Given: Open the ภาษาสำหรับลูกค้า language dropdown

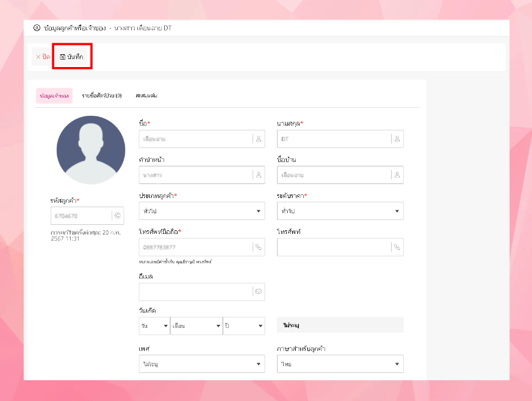Looking at the screenshot, I should click(340, 364).
